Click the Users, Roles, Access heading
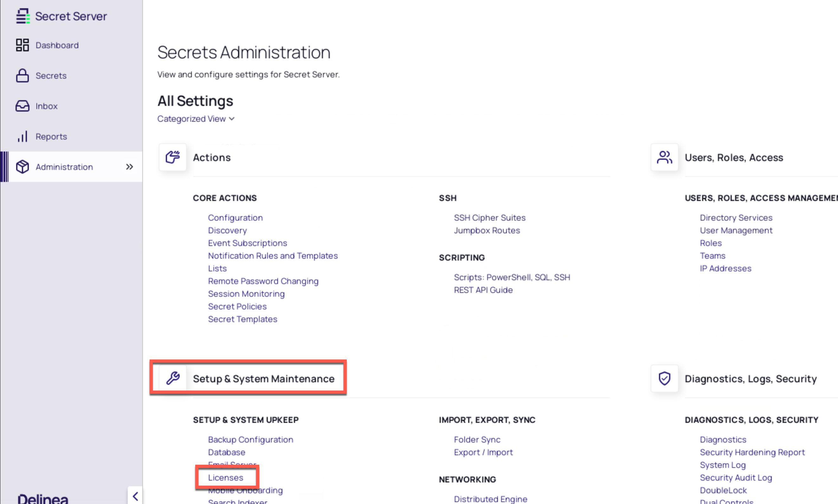The height and width of the screenshot is (504, 838). click(x=734, y=157)
